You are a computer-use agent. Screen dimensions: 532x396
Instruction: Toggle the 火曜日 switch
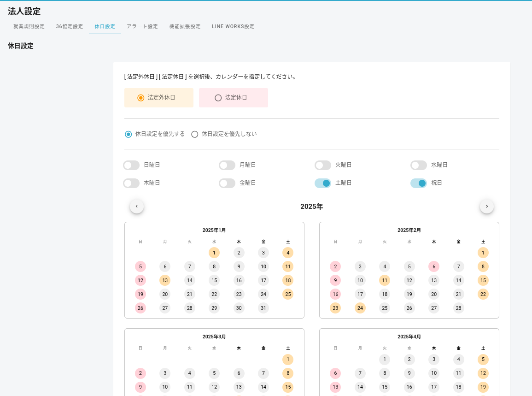323,165
